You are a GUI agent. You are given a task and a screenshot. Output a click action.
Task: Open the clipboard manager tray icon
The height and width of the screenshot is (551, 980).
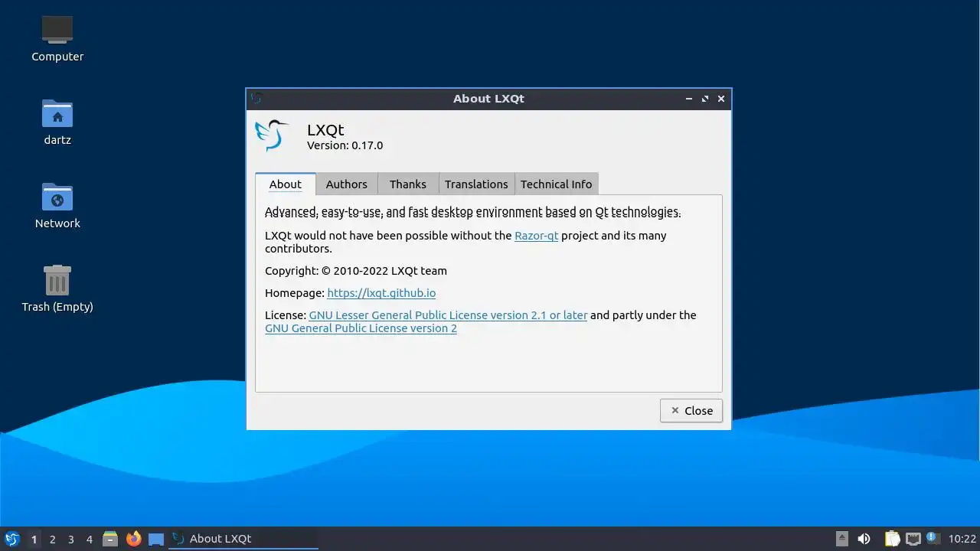(892, 539)
